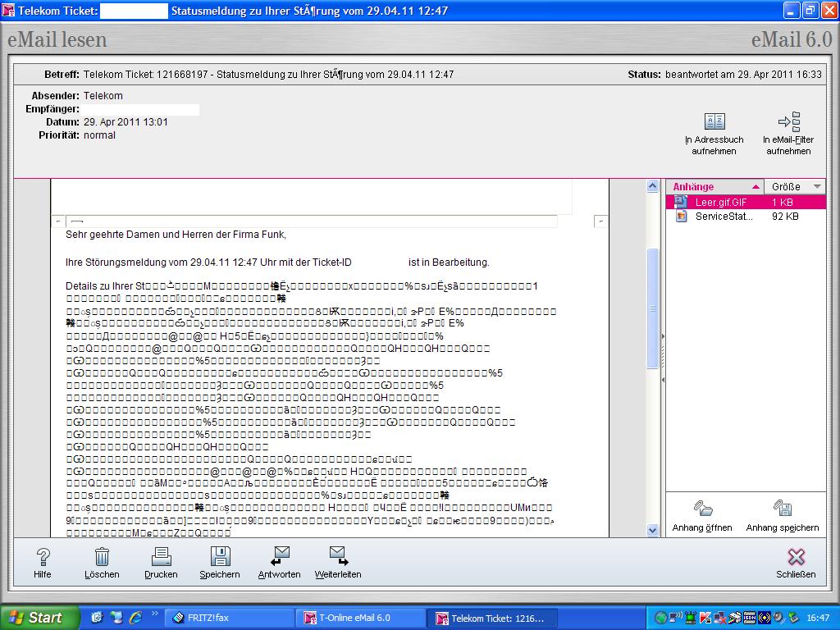
Task: Click the message scrollbar up arrow
Action: click(652, 186)
